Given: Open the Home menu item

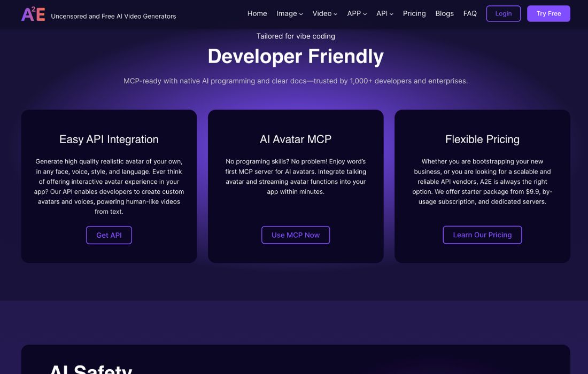Looking at the screenshot, I should [x=257, y=13].
